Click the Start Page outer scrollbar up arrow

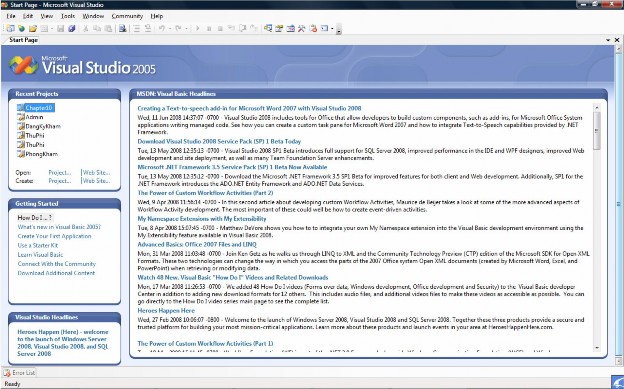[619, 49]
